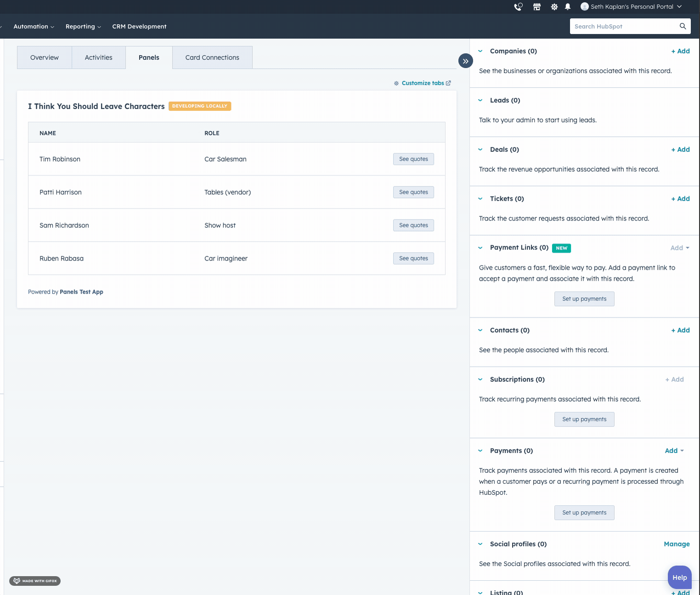This screenshot has height=595, width=700.
Task: Click the Made with Gifox badge
Action: [35, 581]
